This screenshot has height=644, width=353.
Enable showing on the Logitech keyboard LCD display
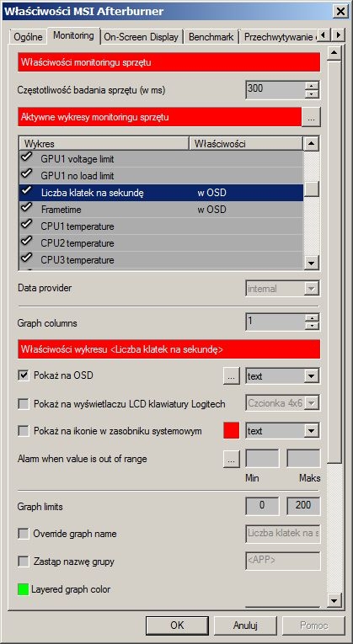24,404
